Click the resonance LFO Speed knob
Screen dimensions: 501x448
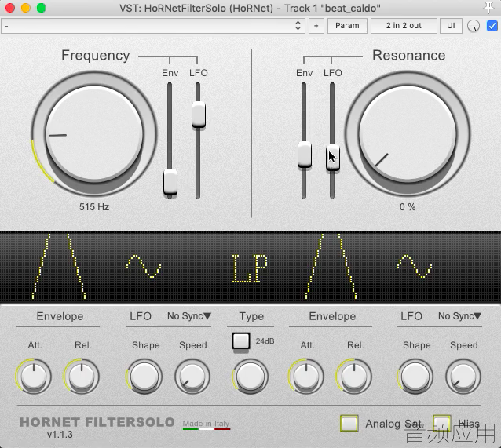(x=463, y=376)
